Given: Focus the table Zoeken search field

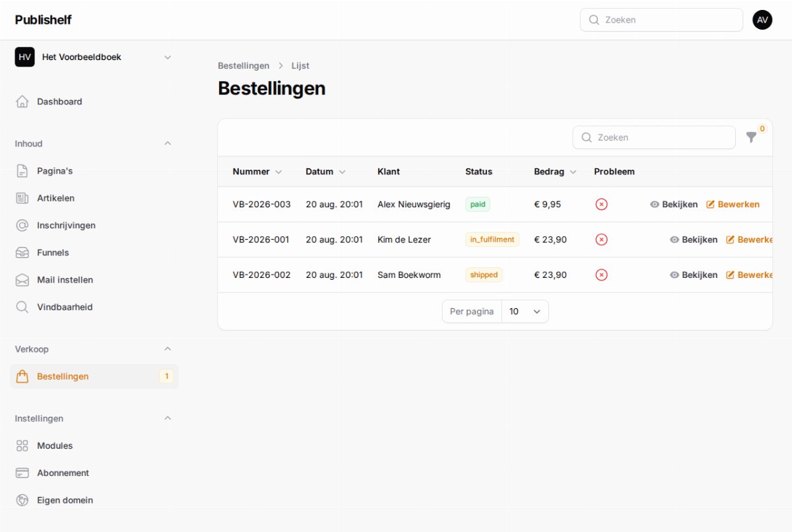Looking at the screenshot, I should coord(654,137).
